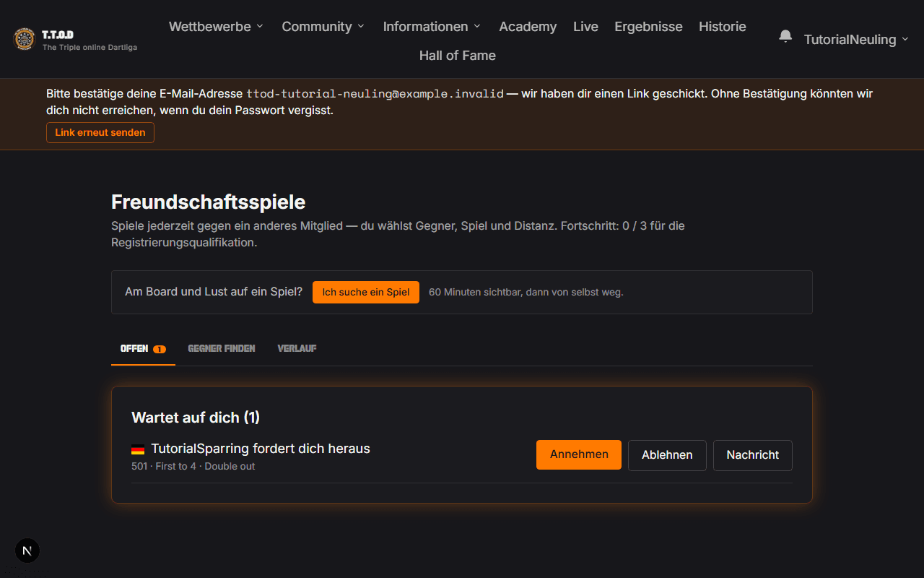Click the text TutorialSparring fordert dich heraus

261,449
